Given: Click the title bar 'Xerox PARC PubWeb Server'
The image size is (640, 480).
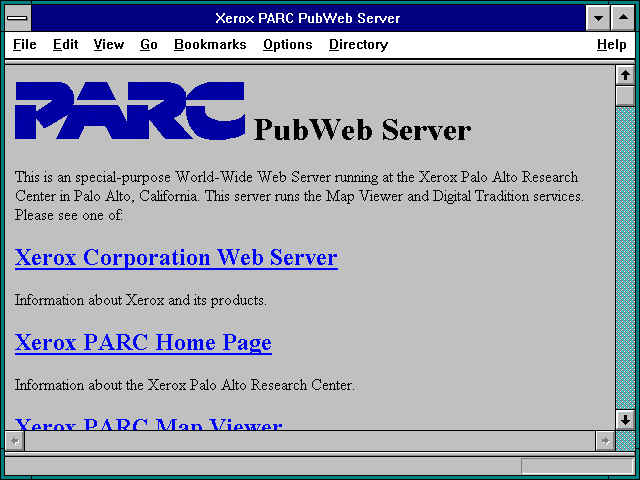Looking at the screenshot, I should tap(308, 18).
